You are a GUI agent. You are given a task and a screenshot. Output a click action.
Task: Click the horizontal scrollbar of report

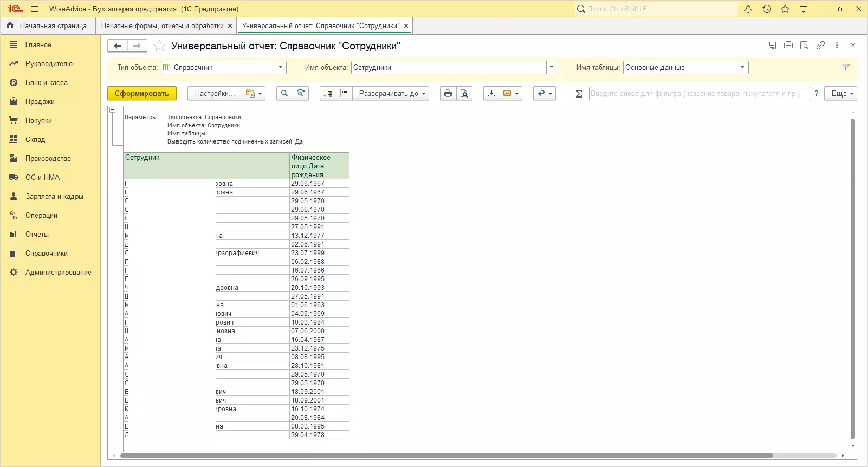(x=446, y=456)
